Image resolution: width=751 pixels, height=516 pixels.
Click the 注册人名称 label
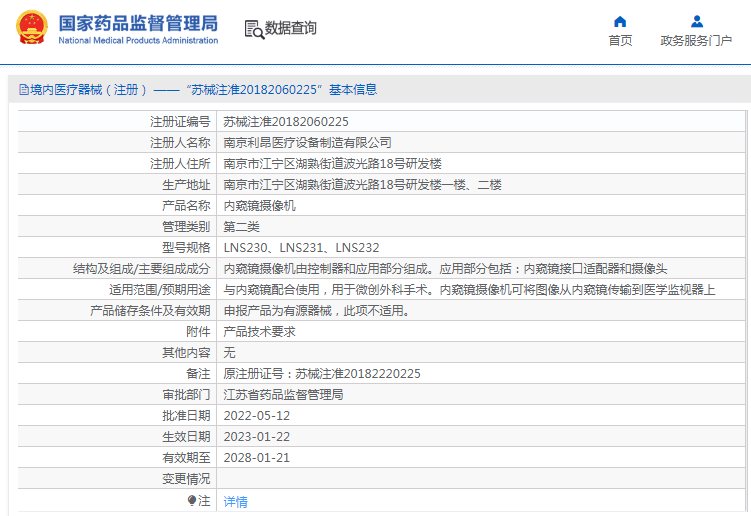180,143
